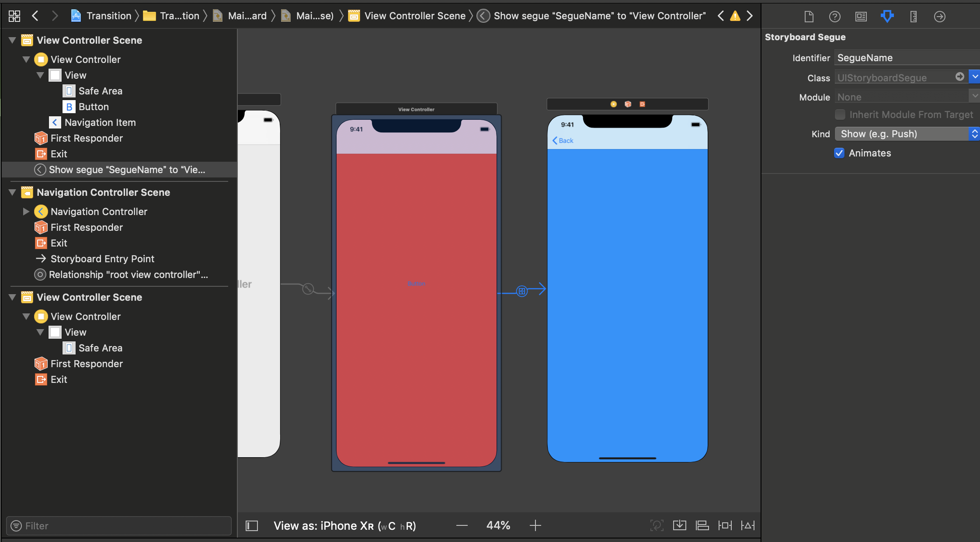Open the Quick Help inspector
980x542 pixels.
pos(834,17)
